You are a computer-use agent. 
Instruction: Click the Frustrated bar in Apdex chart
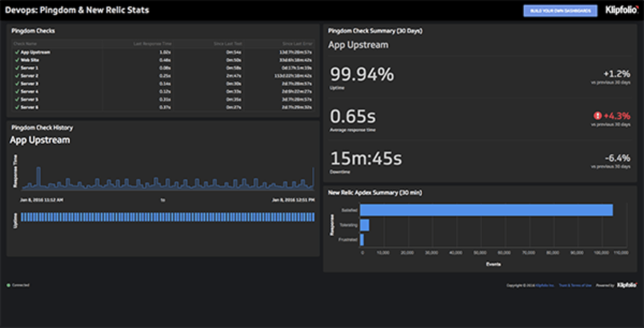point(362,240)
